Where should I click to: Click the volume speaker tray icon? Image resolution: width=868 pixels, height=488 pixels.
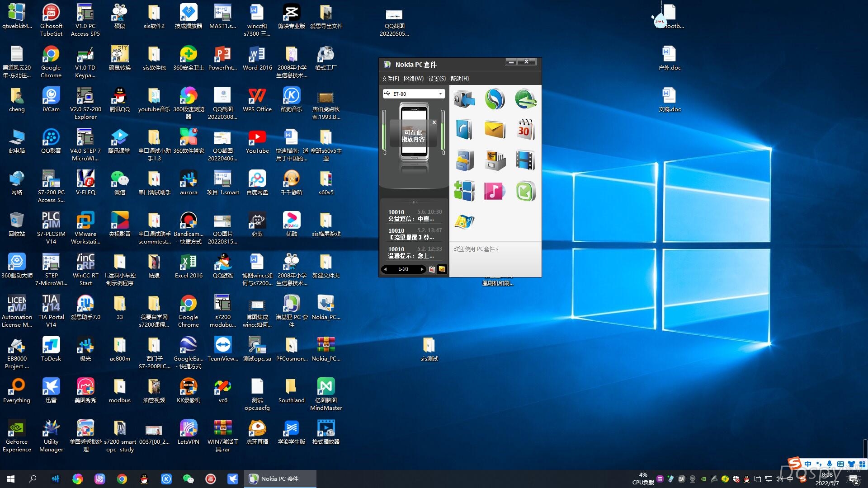coord(779,479)
